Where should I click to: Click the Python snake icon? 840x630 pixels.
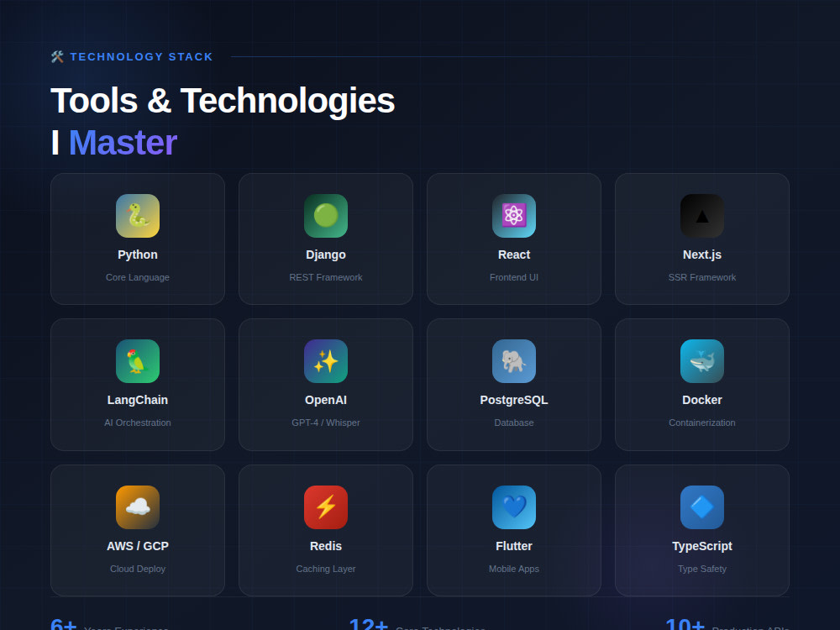(x=138, y=216)
